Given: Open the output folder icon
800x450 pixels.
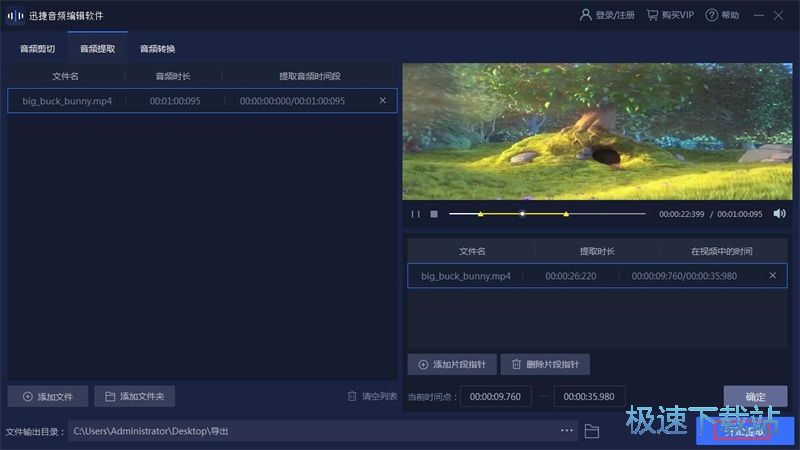Looking at the screenshot, I should coord(592,431).
